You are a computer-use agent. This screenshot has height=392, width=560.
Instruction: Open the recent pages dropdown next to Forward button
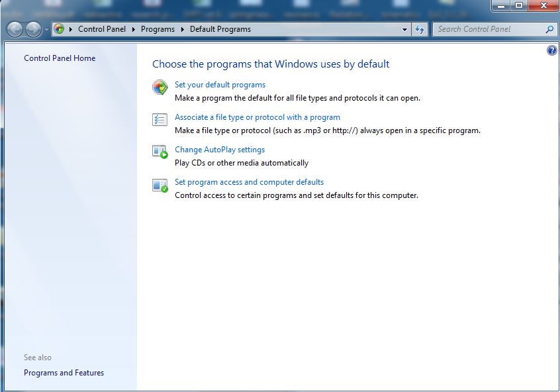pyautogui.click(x=46, y=30)
